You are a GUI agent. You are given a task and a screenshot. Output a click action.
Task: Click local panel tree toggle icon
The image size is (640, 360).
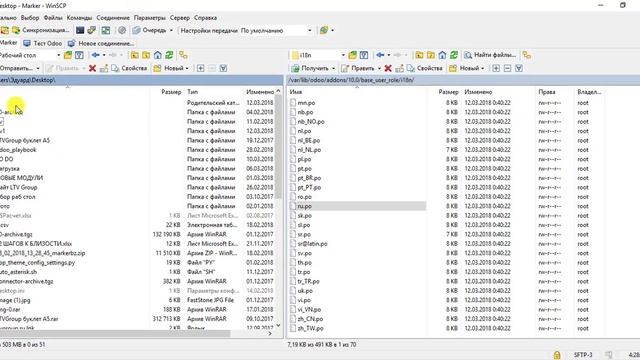[183, 55]
